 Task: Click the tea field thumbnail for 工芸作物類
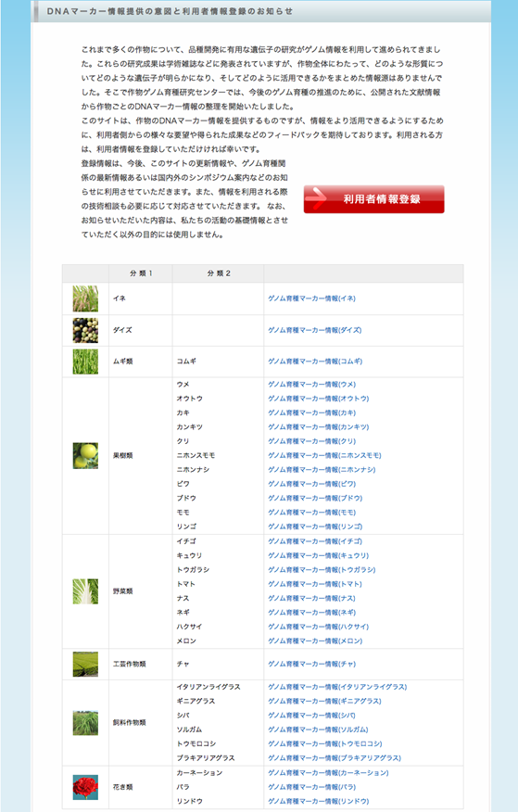(x=85, y=665)
